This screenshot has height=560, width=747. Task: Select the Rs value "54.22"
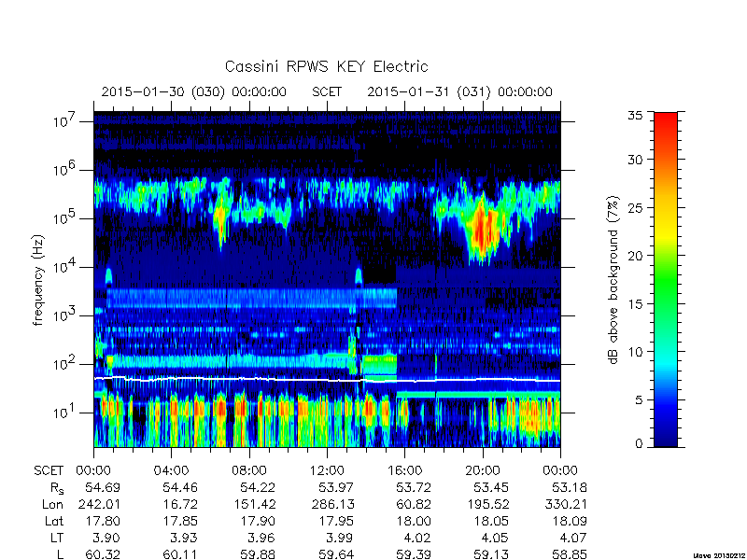[258, 487]
